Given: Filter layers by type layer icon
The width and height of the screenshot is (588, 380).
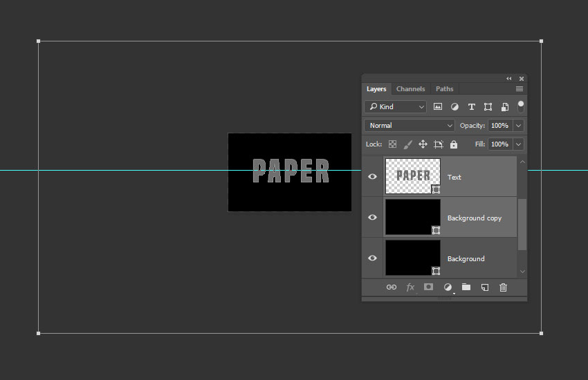Looking at the screenshot, I should click(x=471, y=106).
